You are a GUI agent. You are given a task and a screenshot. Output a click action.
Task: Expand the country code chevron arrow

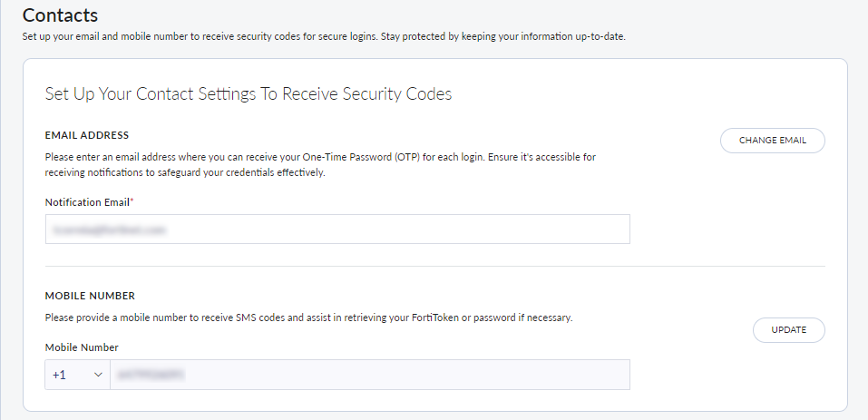click(x=98, y=375)
